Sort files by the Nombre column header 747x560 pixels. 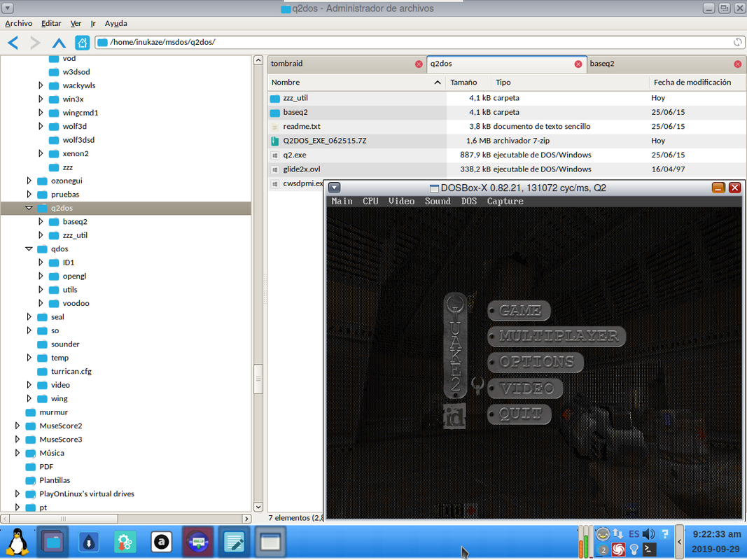[356, 83]
